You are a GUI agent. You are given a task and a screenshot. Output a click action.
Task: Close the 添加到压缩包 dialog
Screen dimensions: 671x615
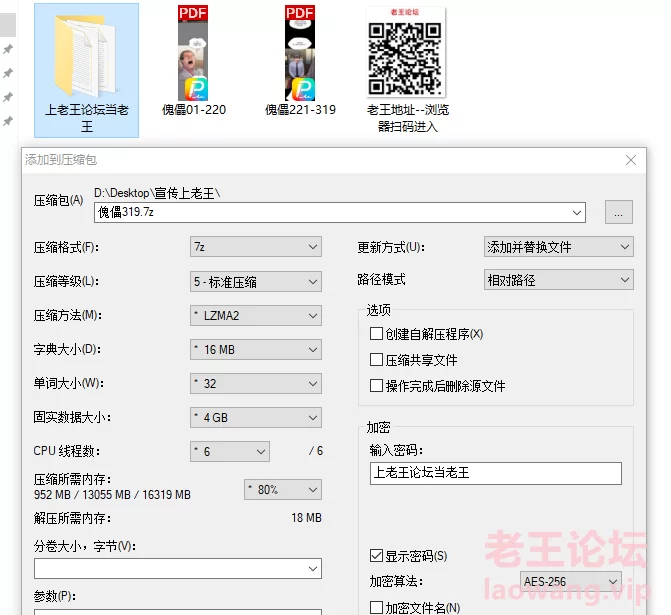tap(630, 160)
